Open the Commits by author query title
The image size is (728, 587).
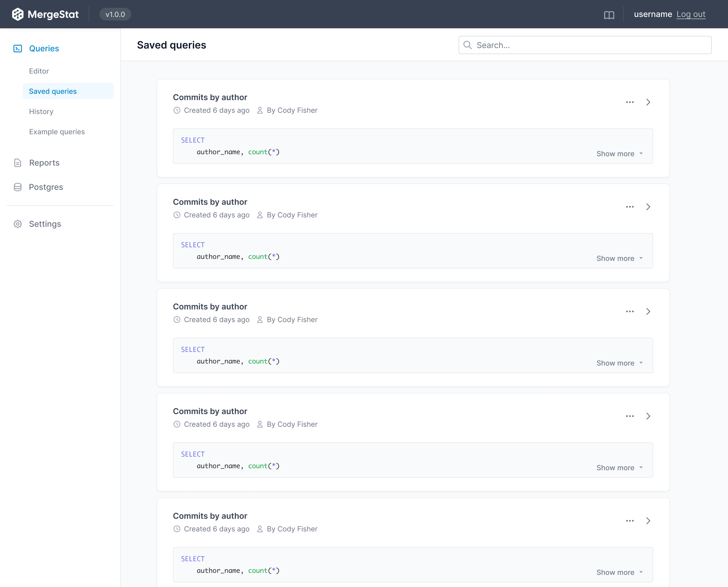210,97
